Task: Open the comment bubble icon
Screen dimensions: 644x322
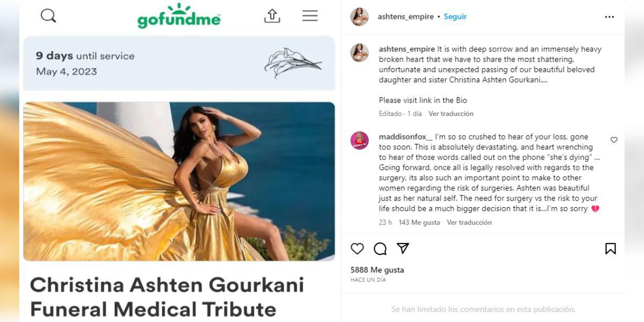Action: click(x=380, y=248)
